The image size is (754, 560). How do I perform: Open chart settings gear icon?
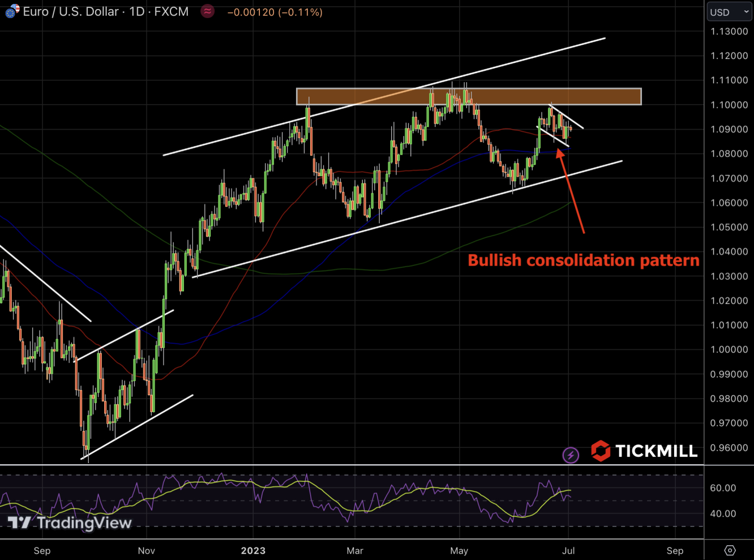730,550
